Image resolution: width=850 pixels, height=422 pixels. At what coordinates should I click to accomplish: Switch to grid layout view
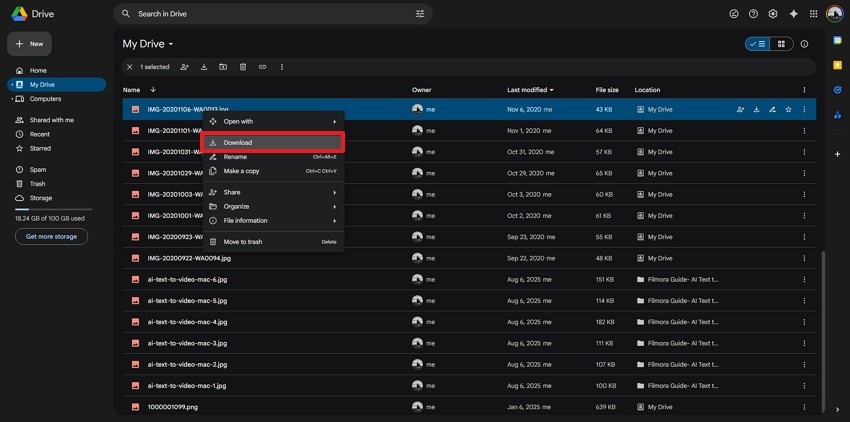[781, 44]
